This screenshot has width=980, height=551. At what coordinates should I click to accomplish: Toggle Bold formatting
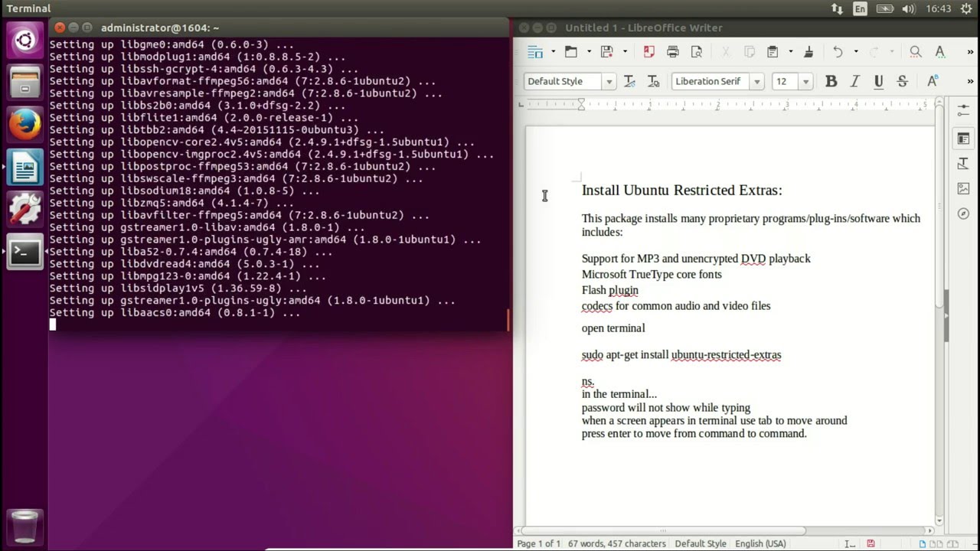pyautogui.click(x=831, y=81)
